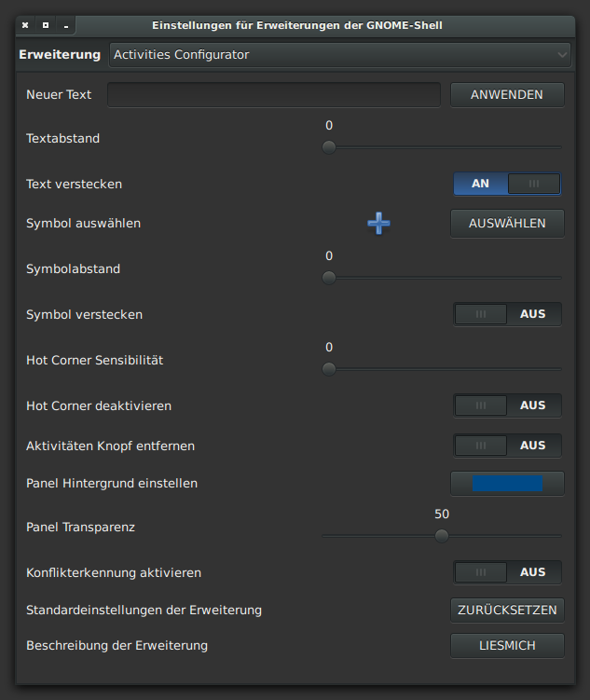The image size is (590, 700).
Task: Open the LIESMICH description button
Action: tap(507, 646)
